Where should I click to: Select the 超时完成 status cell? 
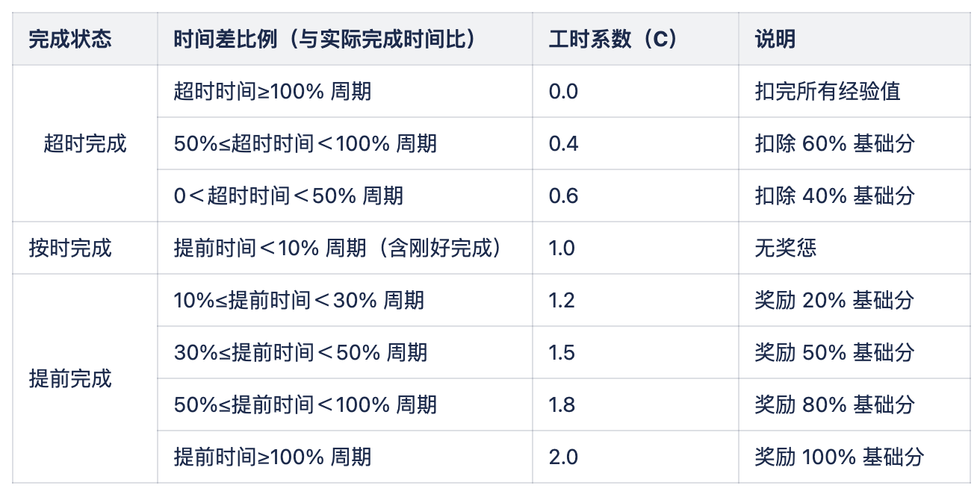(x=84, y=143)
